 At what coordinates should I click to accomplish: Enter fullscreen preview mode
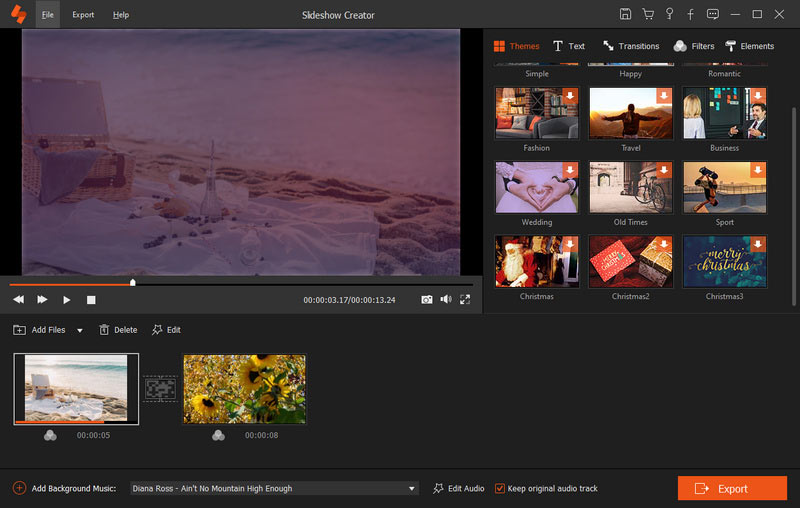(x=465, y=299)
